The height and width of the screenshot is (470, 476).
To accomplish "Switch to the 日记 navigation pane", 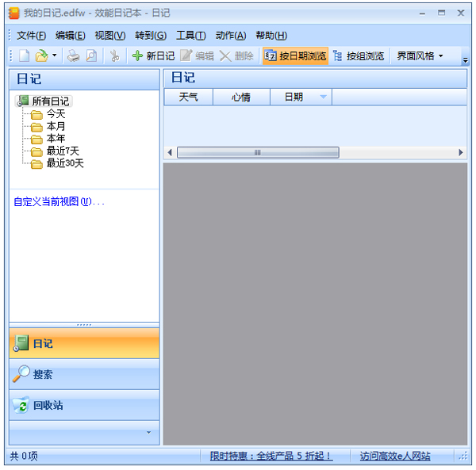I will (x=84, y=343).
